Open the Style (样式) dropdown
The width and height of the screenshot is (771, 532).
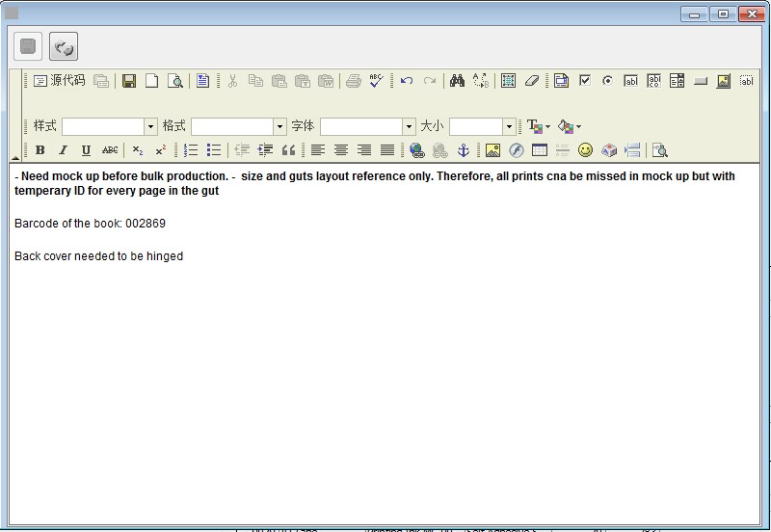150,126
